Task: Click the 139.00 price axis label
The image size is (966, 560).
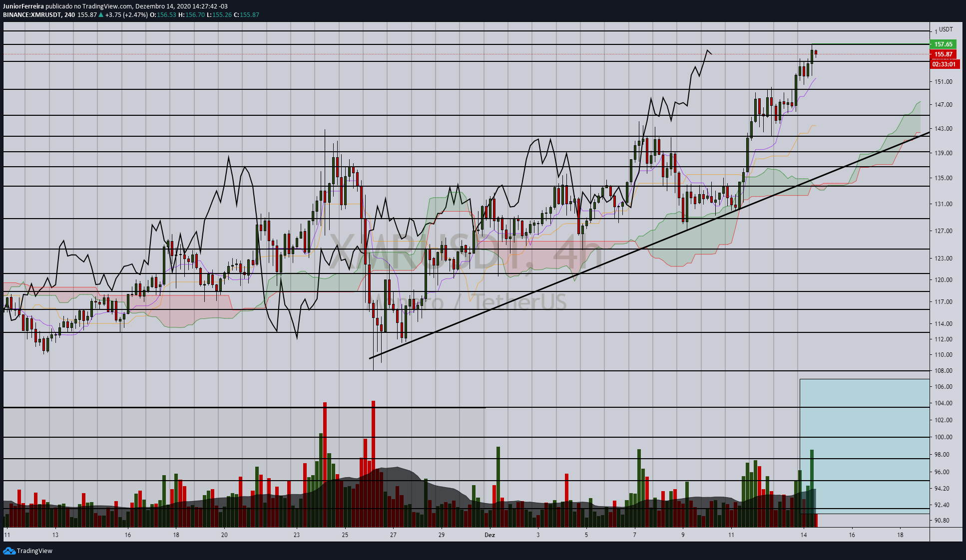Action: point(944,153)
